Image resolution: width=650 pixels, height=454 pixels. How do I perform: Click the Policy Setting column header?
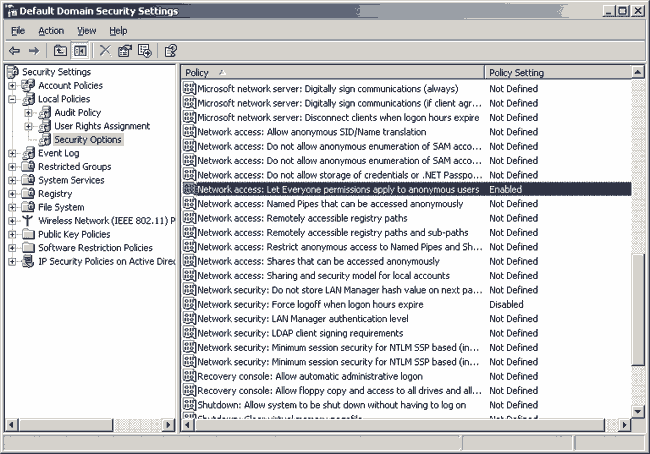click(555, 73)
